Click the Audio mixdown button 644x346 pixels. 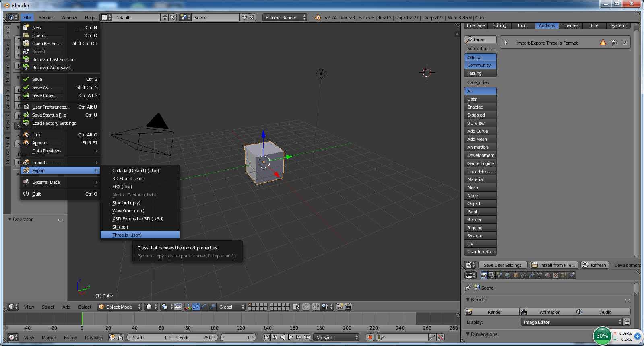coord(603,312)
